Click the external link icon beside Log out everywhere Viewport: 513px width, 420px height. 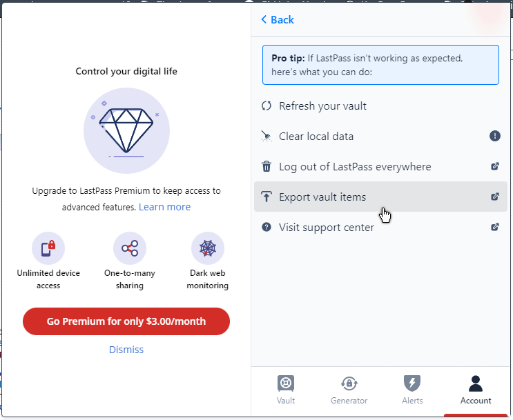(x=494, y=166)
